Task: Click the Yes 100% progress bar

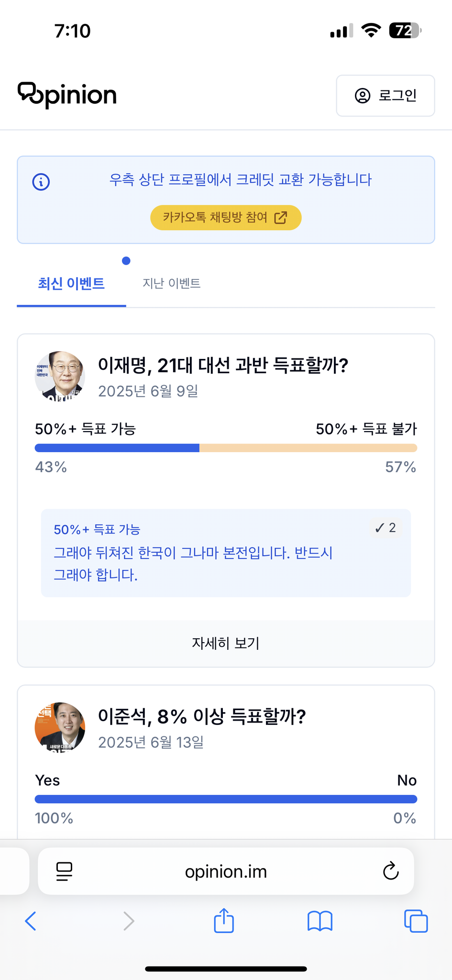Action: tap(226, 799)
